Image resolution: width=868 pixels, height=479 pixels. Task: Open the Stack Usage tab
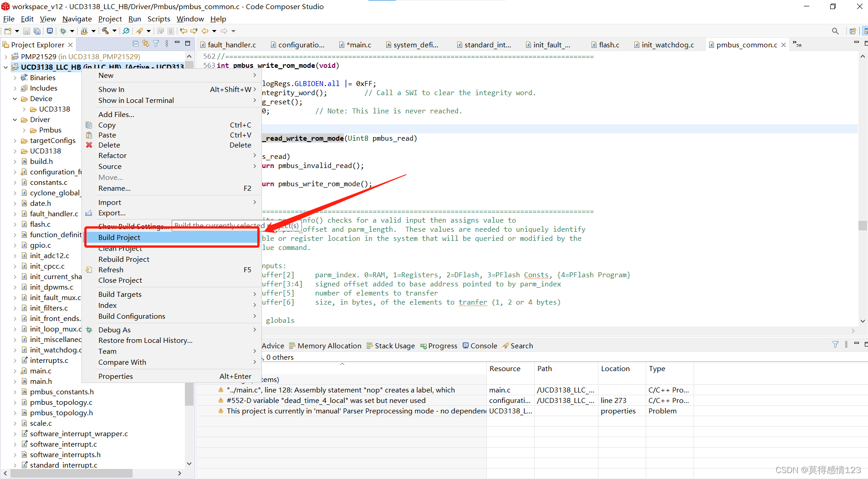click(390, 346)
